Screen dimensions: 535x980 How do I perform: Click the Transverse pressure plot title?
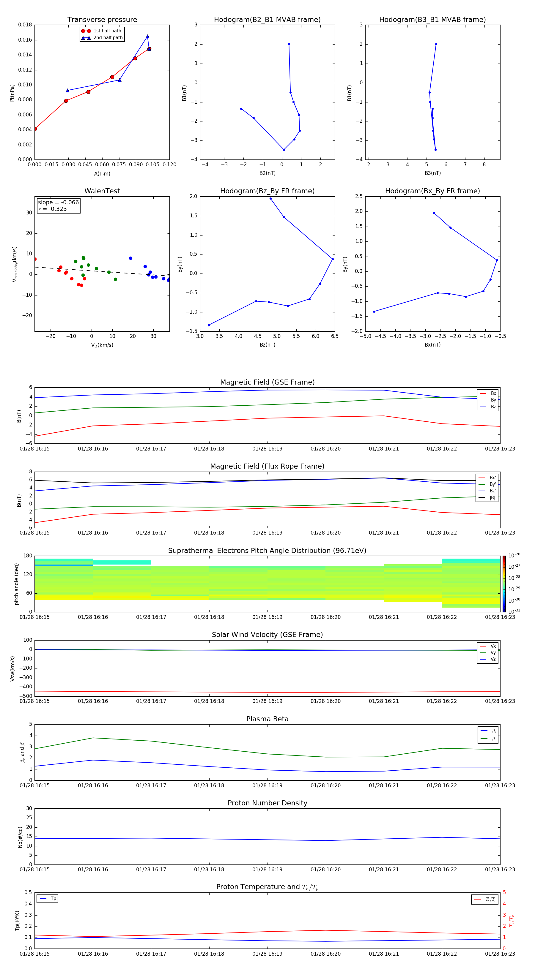102,19
